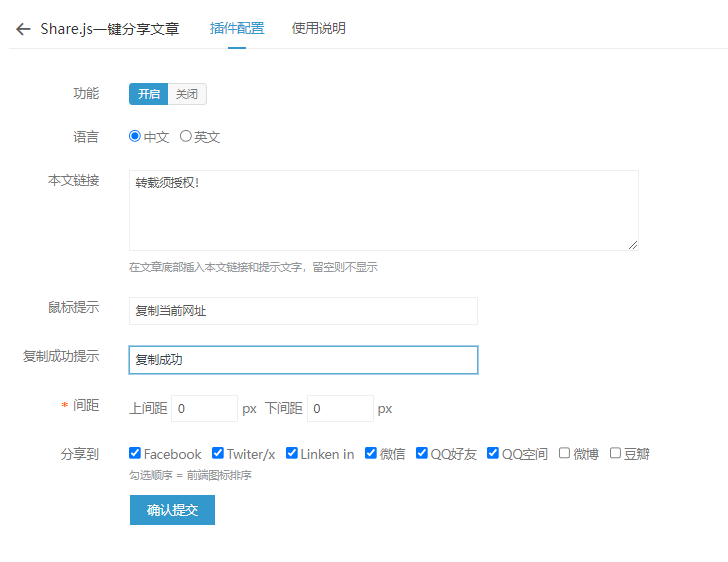The height and width of the screenshot is (562, 728).
Task: Choose the 英文 language radio button
Action: (186, 136)
